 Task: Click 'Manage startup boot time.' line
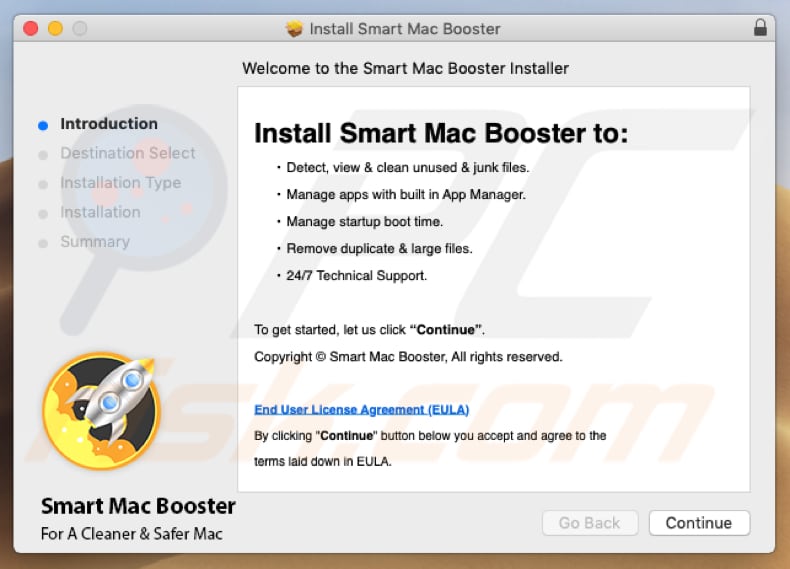(364, 221)
